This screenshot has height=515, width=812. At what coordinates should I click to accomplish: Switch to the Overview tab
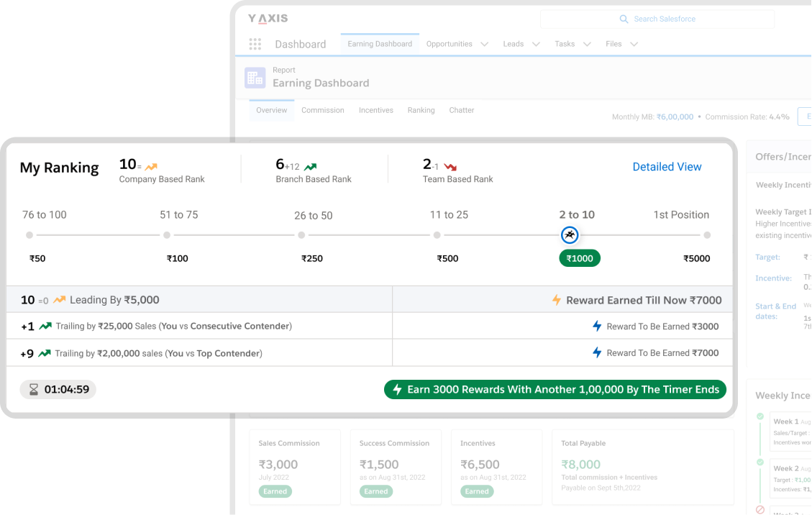tap(271, 110)
